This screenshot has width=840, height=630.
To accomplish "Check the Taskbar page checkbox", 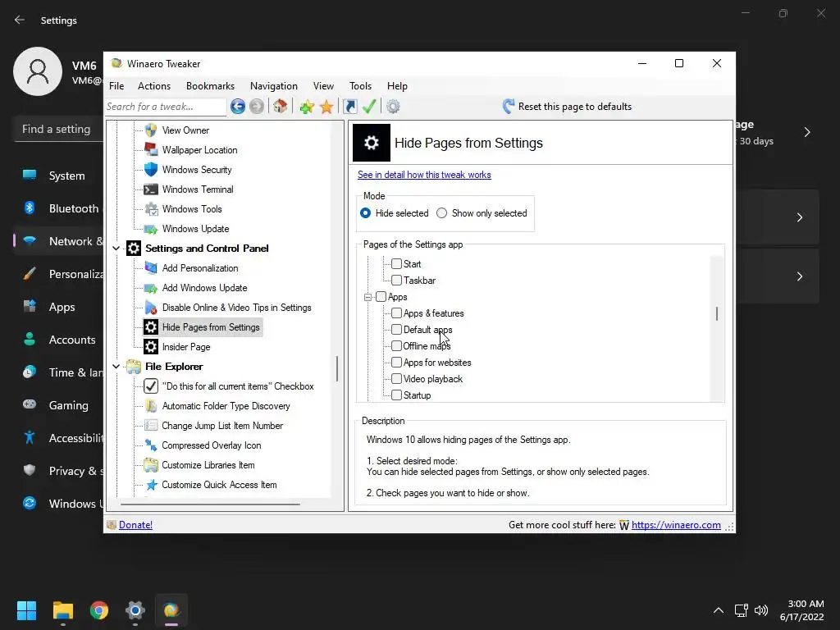I will pos(396,280).
